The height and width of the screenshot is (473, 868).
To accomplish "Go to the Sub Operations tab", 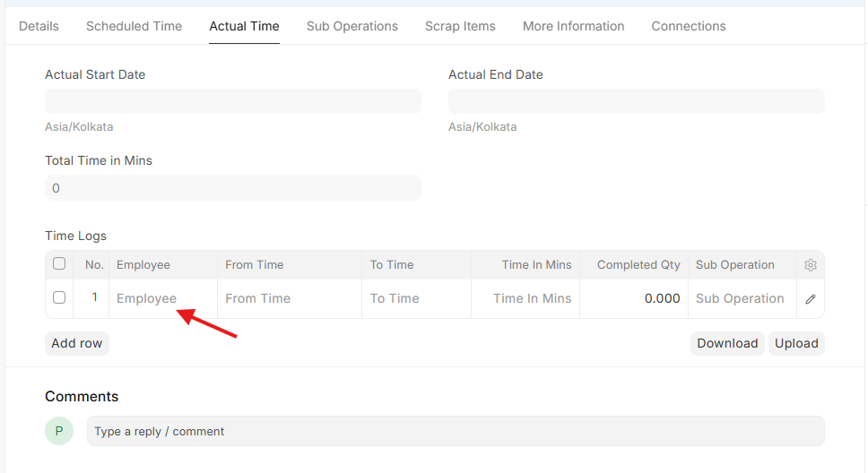I will [x=352, y=26].
